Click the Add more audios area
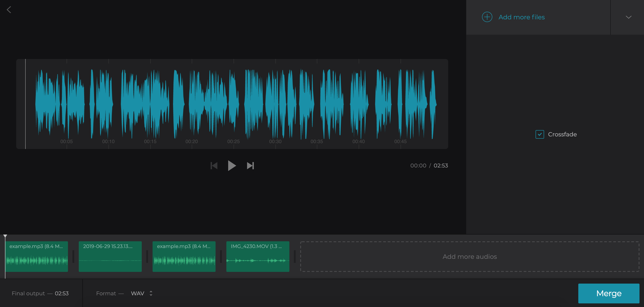644x307 pixels. (470, 256)
